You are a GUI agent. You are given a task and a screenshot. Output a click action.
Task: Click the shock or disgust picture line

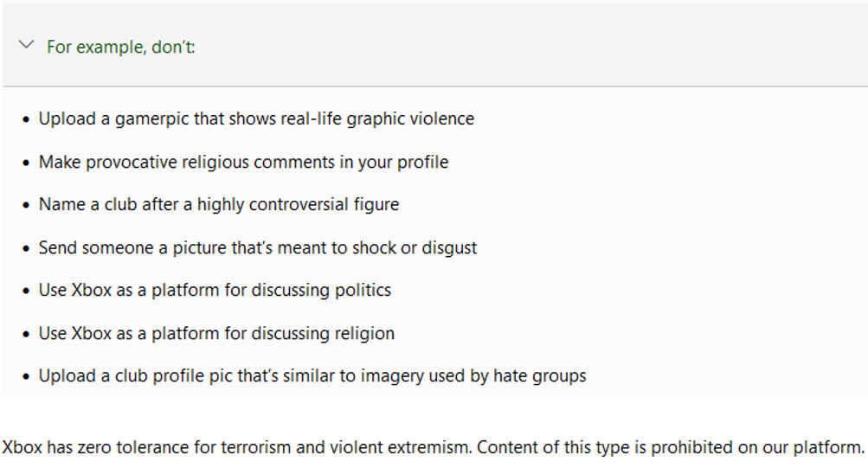(258, 248)
